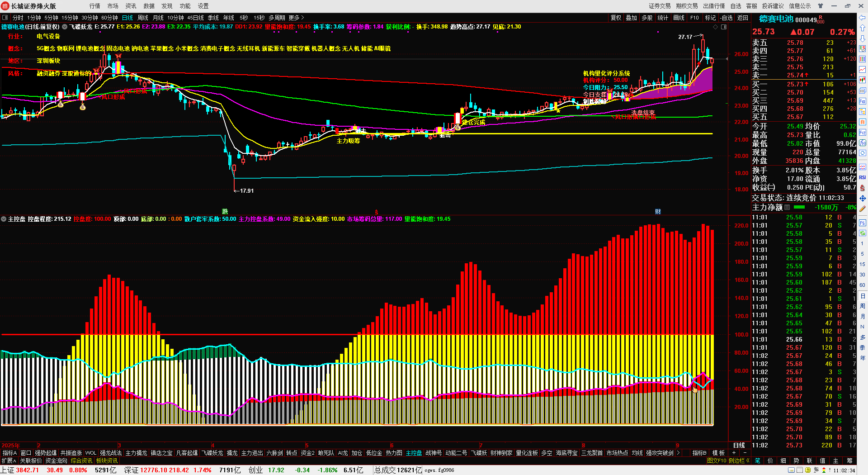
Task: Remove stock via -自选 button
Action: point(726,18)
